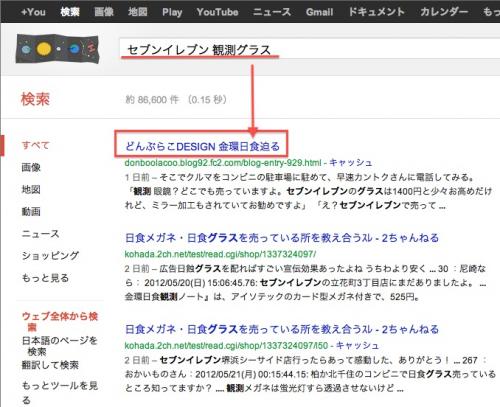
Task: Go to 地図 in the top black bar
Action: pos(138,12)
